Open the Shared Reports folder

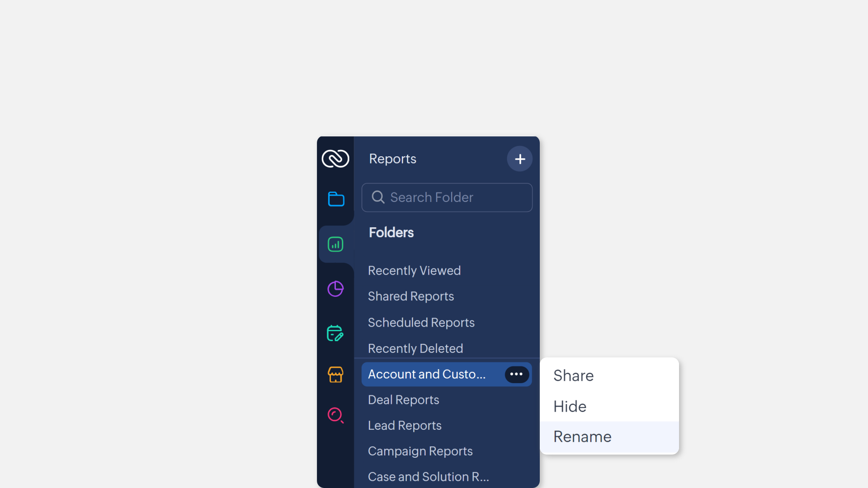[x=411, y=296]
